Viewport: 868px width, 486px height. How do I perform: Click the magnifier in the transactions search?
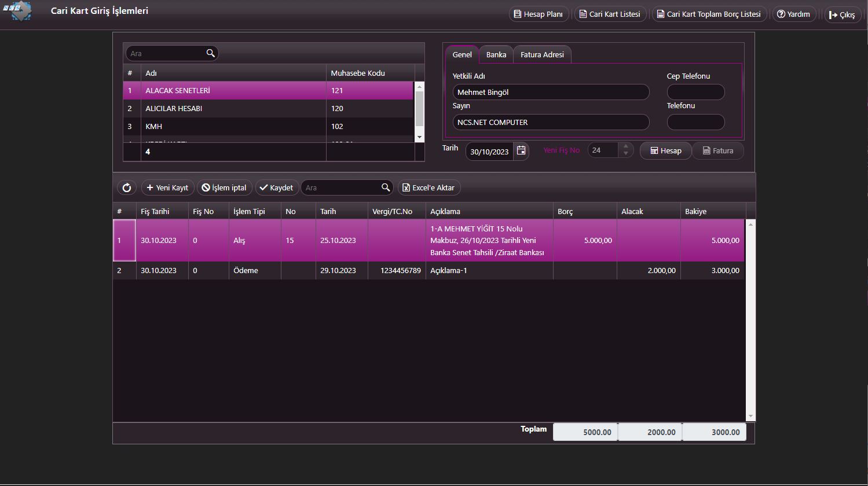tap(386, 187)
